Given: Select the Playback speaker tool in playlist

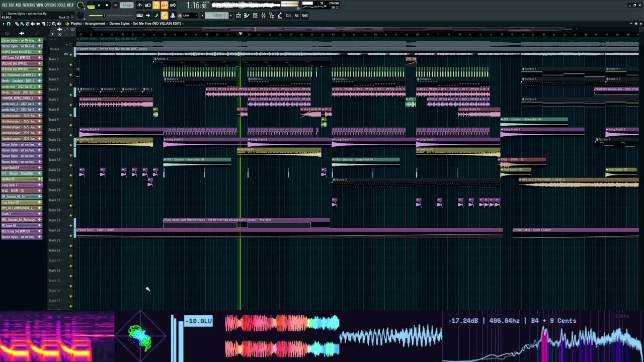Looking at the screenshot, I should (59, 24).
